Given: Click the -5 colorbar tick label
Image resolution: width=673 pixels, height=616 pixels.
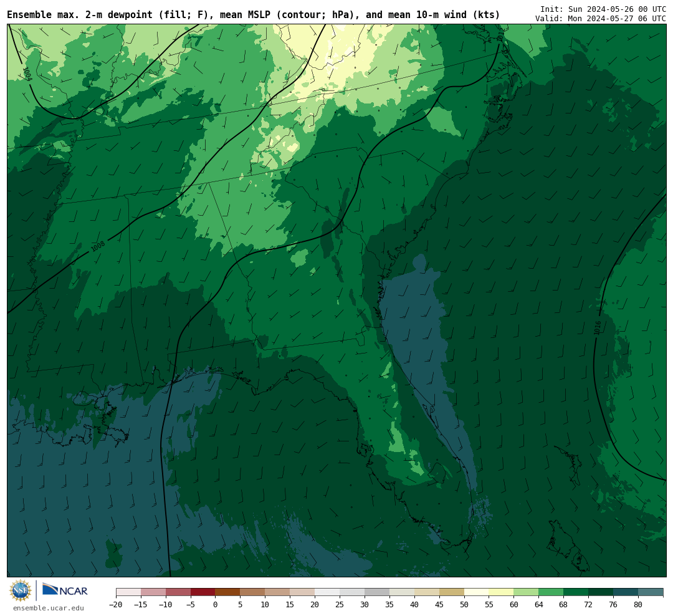Looking at the screenshot, I should point(191,604).
